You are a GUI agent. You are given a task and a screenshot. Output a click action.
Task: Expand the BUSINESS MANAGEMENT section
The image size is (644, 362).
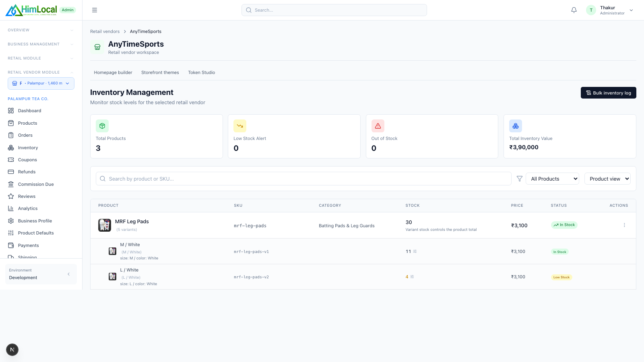41,44
